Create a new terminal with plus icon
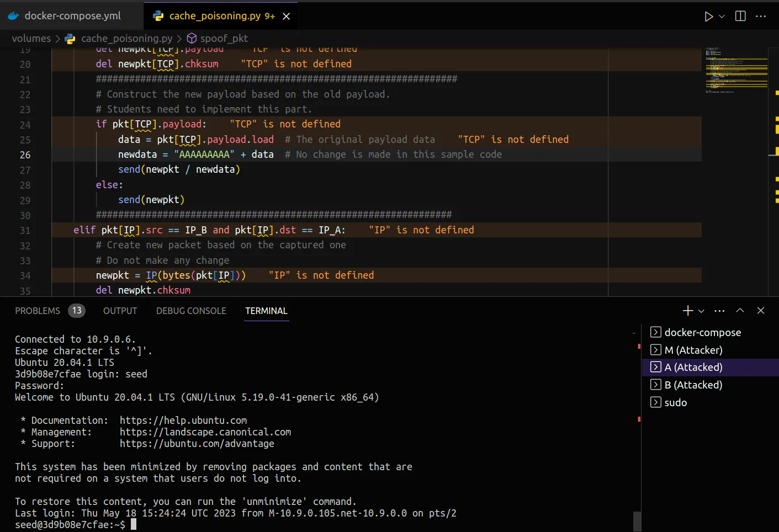779x532 pixels. pyautogui.click(x=687, y=311)
